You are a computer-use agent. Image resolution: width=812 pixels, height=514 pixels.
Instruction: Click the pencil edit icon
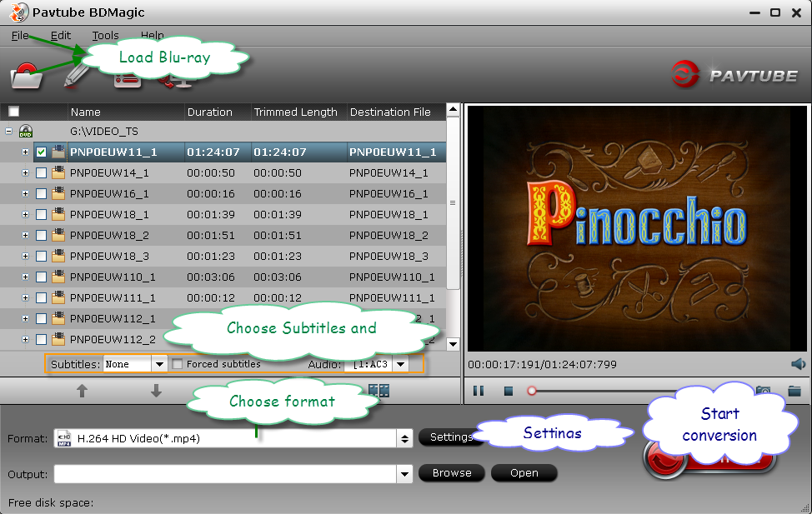coord(76,77)
